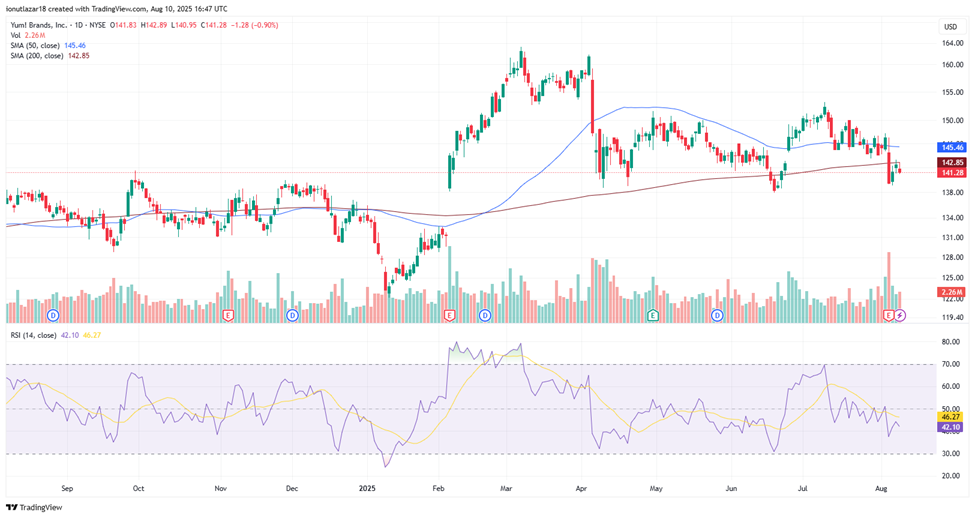975x518 pixels.
Task: Open the December dividend D marker
Action: pos(292,316)
